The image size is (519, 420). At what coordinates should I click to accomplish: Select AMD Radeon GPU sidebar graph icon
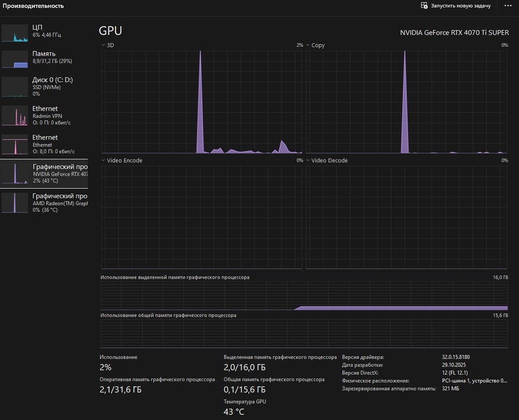point(15,203)
